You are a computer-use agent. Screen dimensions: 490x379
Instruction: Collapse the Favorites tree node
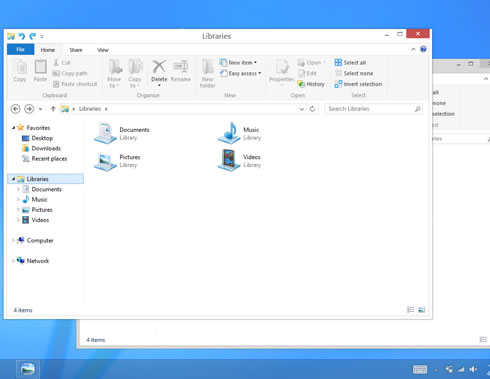tap(14, 127)
